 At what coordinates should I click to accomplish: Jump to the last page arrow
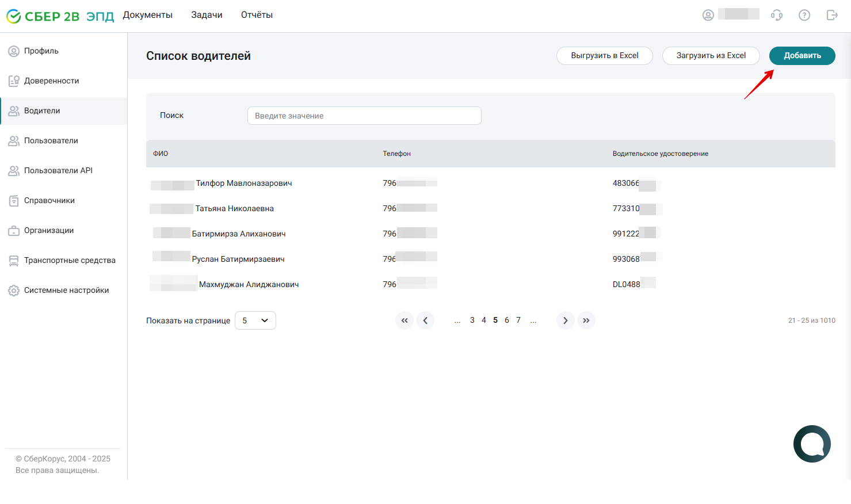pos(586,320)
